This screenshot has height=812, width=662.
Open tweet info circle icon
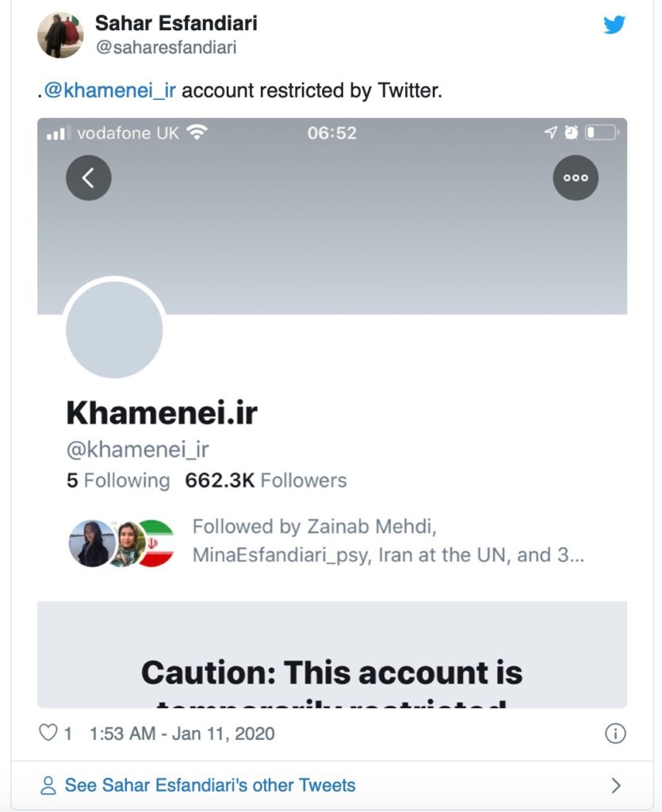tap(615, 733)
